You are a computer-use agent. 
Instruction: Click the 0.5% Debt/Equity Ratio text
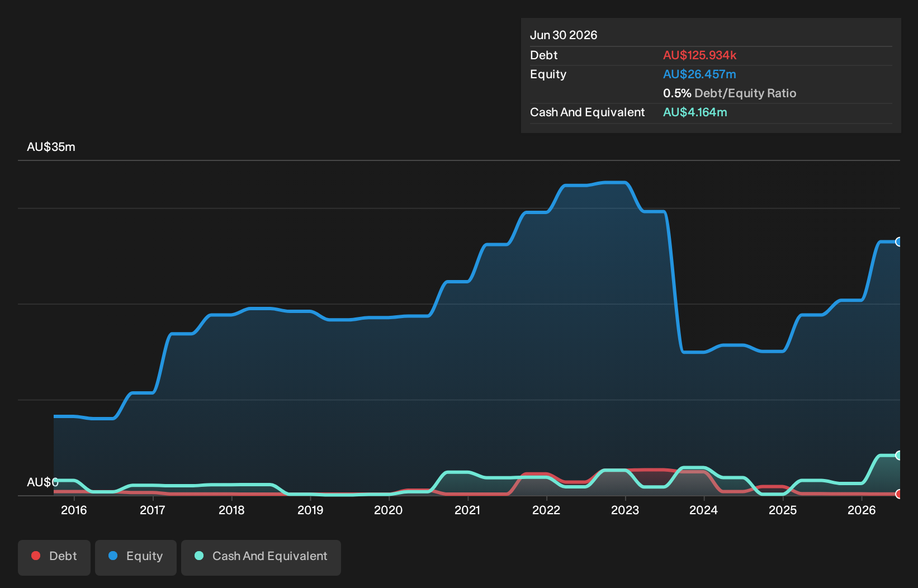click(x=730, y=93)
